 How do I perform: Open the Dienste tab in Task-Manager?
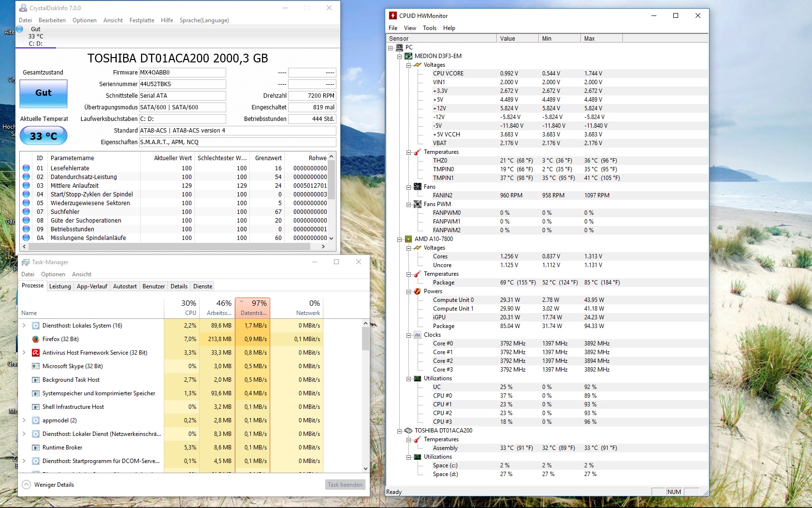203,286
